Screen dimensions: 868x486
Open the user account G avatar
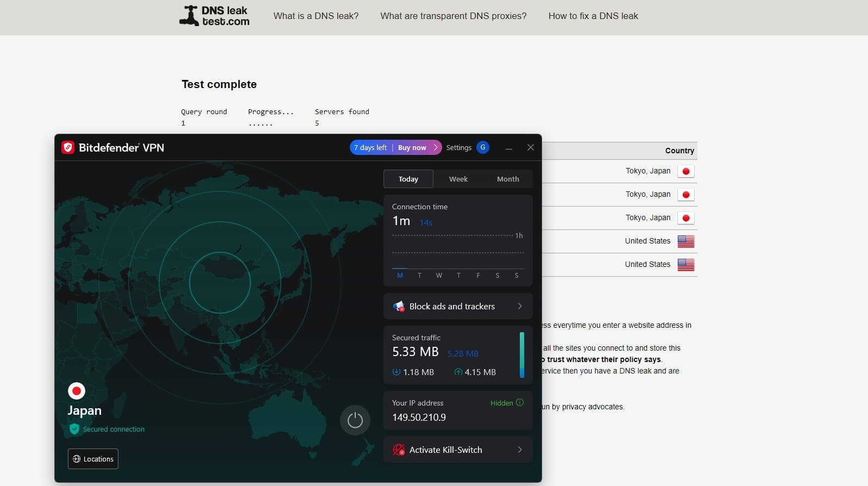coord(483,147)
